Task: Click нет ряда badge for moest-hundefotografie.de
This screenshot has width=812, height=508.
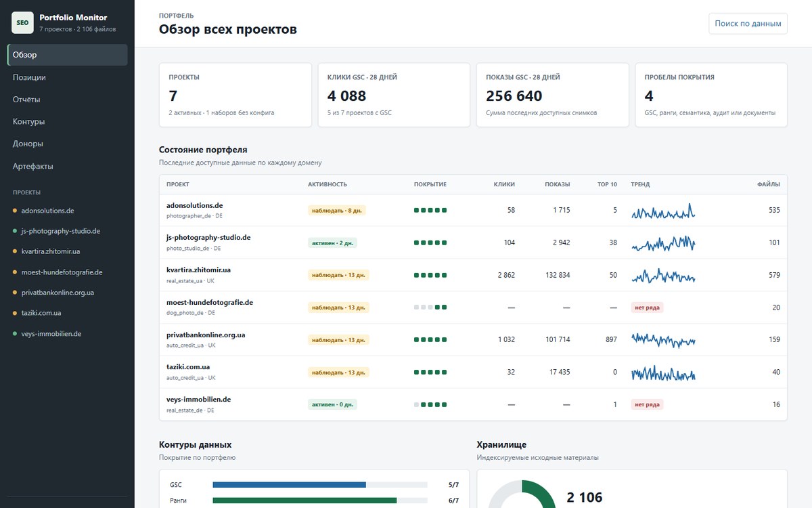Action: click(x=647, y=308)
